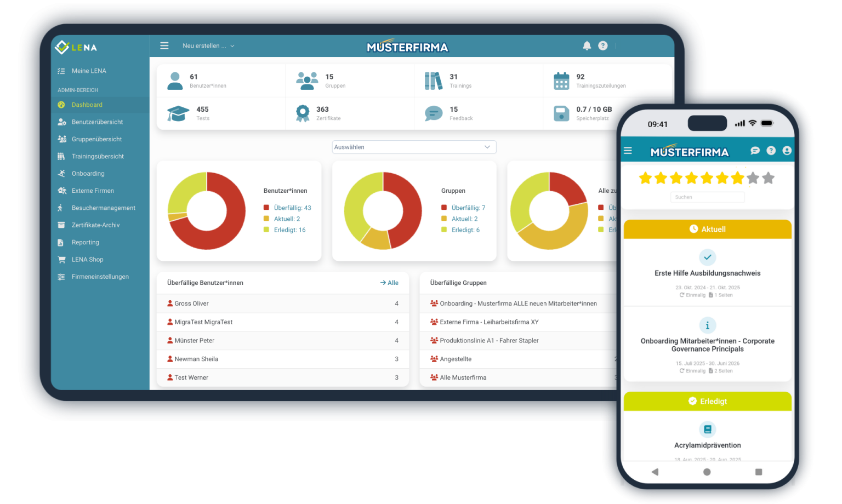Click the red Überfällig legend swatch for Benutzer*innen

pyautogui.click(x=266, y=208)
